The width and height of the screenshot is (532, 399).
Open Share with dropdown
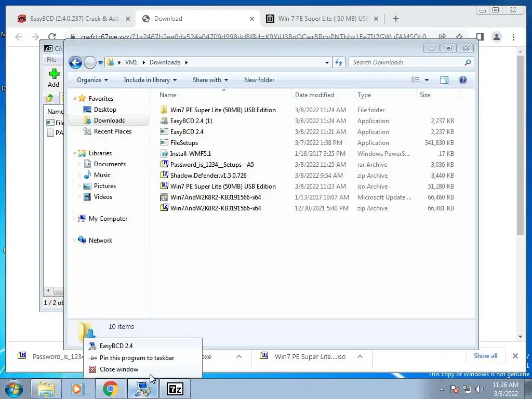tap(210, 80)
